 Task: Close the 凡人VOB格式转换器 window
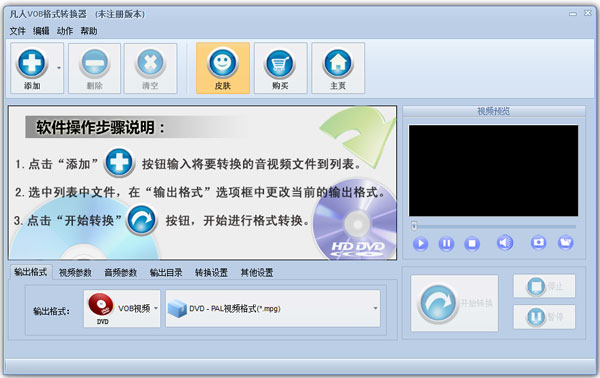pyautogui.click(x=588, y=13)
